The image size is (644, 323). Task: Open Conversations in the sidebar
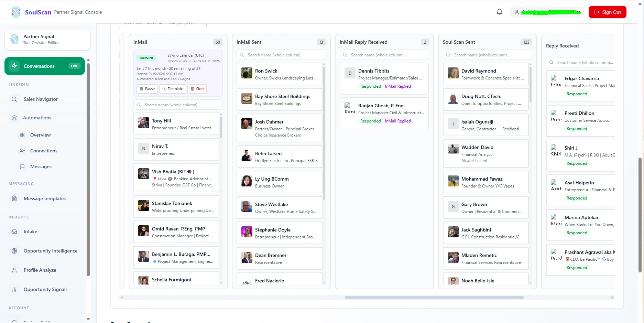pos(45,66)
